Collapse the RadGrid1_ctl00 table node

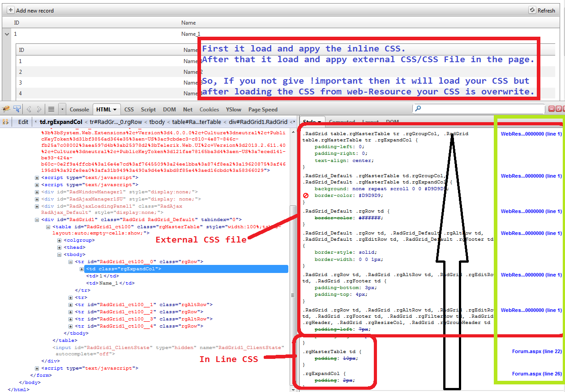coord(48,227)
